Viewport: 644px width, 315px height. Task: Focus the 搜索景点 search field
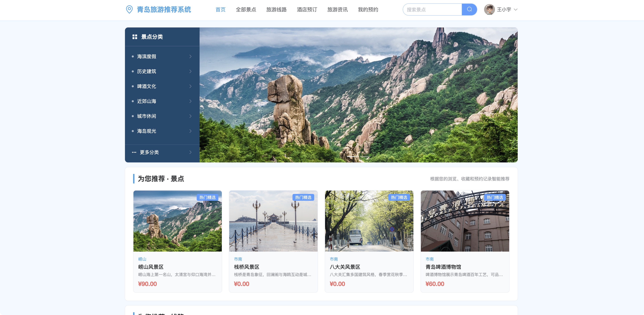(x=432, y=9)
